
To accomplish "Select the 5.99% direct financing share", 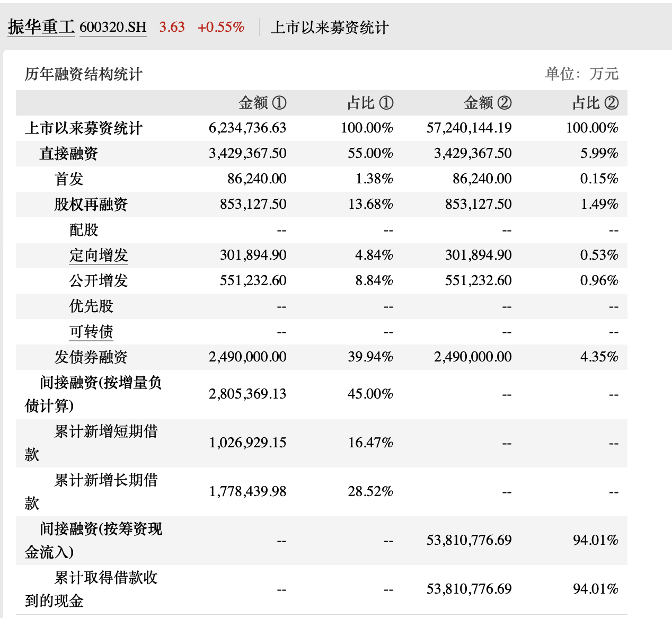I will point(599,153).
